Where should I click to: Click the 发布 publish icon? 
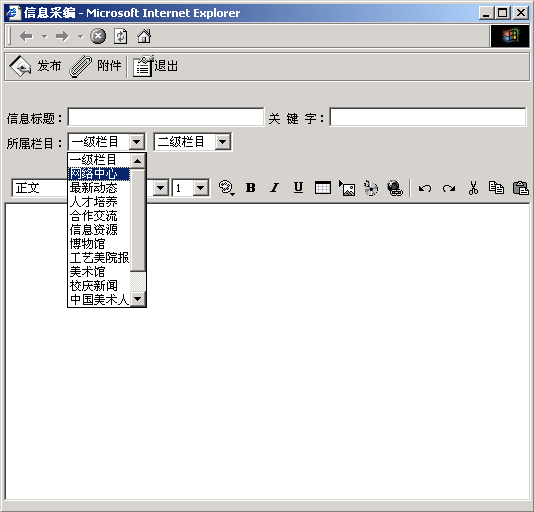pyautogui.click(x=20, y=66)
